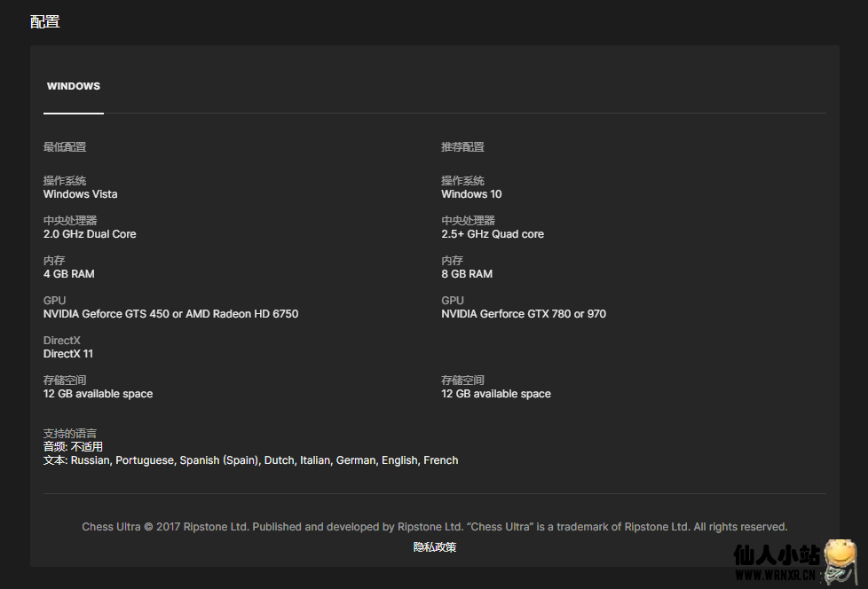Viewport: 868px width, 589px height.
Task: Click the 仙人小站 watermark logo text
Action: click(x=775, y=556)
